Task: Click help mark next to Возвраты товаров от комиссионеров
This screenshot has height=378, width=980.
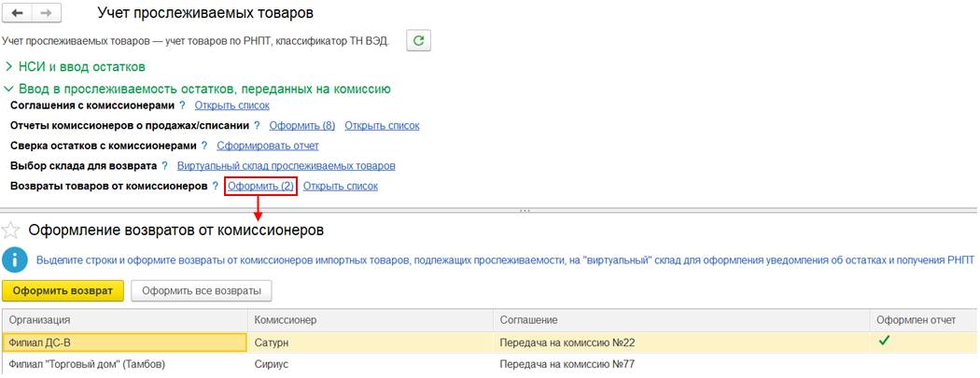Action: coord(215,187)
